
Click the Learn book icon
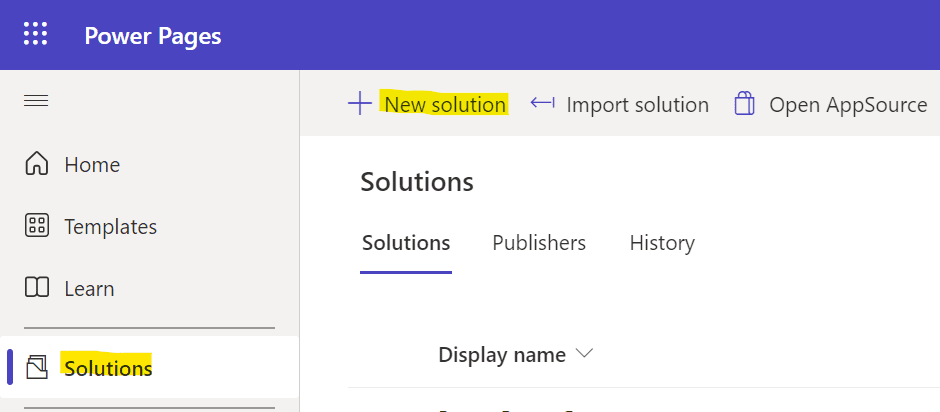(37, 288)
